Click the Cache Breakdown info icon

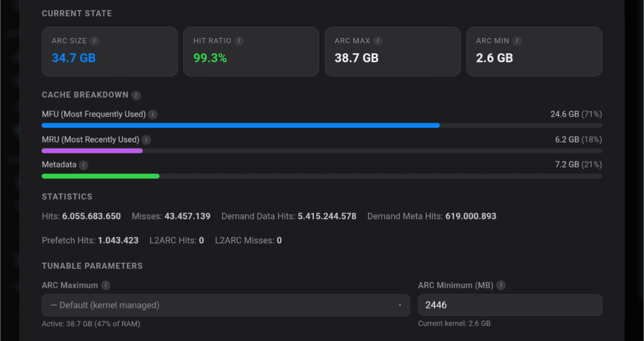136,95
